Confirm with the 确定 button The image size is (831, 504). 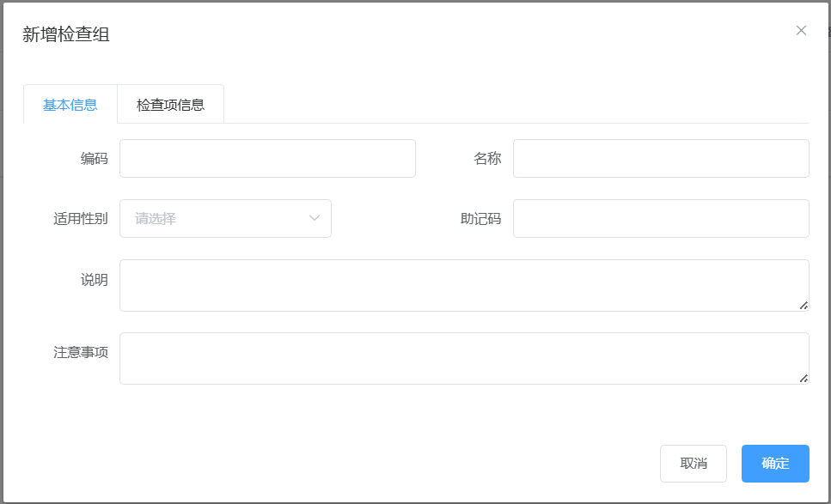(775, 464)
